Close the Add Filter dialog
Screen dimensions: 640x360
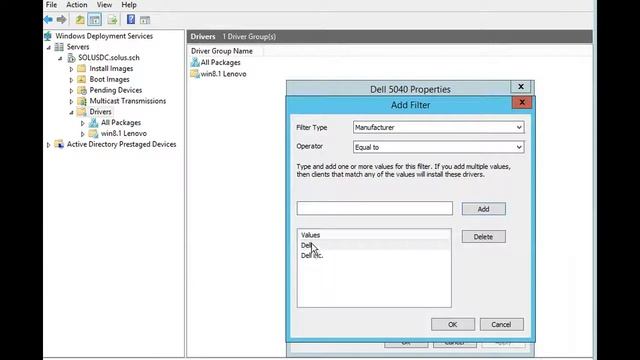pyautogui.click(x=522, y=102)
